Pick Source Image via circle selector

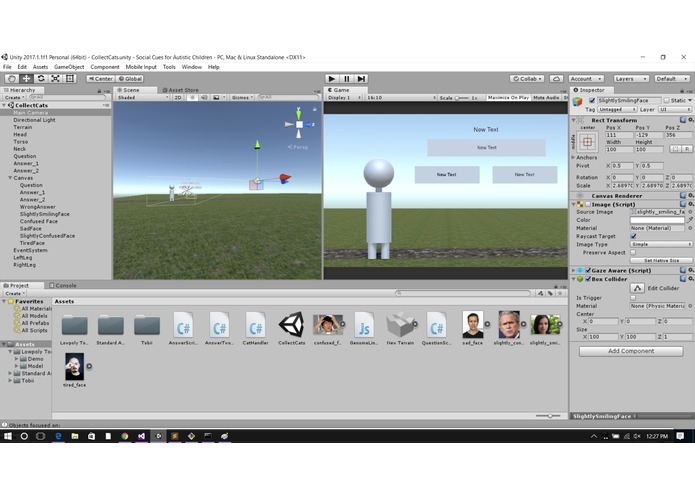point(690,212)
